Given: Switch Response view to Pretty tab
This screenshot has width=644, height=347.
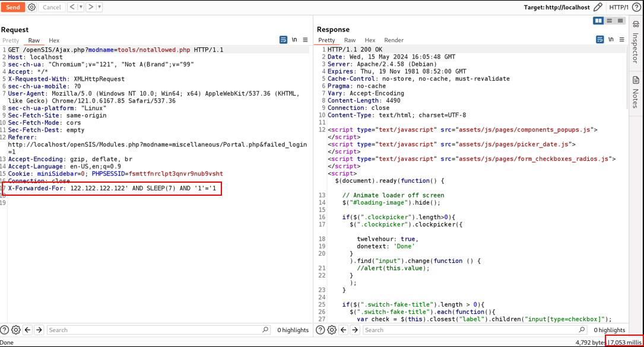Looking at the screenshot, I should coord(326,40).
